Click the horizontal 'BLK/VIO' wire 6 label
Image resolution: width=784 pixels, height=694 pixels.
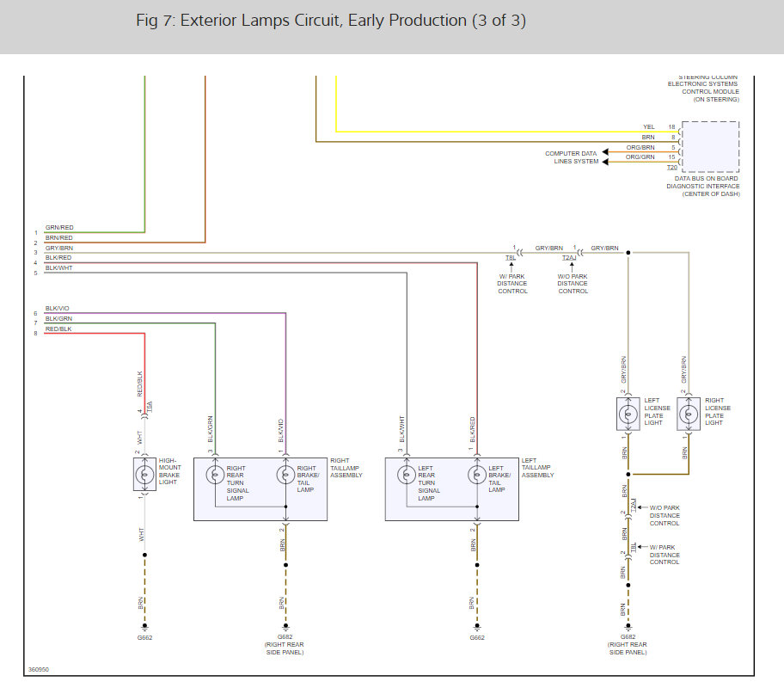pyautogui.click(x=58, y=309)
